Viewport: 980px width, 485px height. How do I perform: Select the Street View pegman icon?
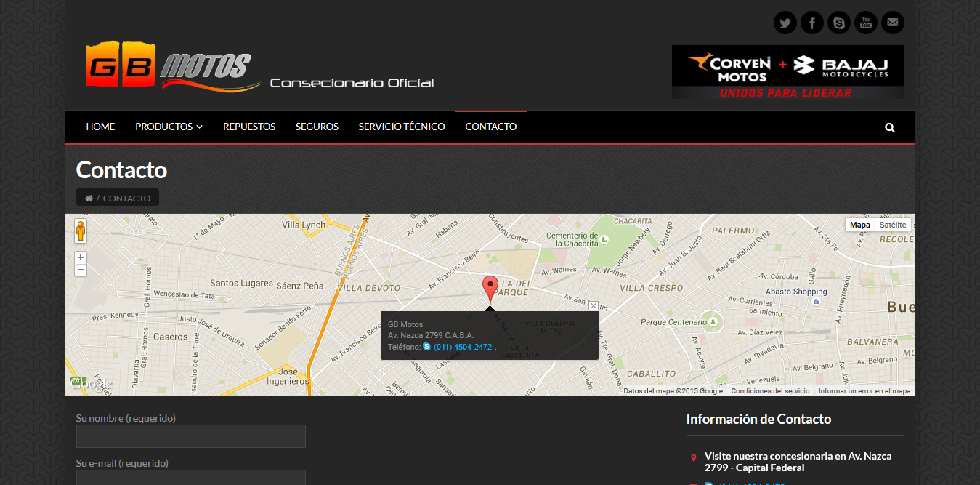81,231
